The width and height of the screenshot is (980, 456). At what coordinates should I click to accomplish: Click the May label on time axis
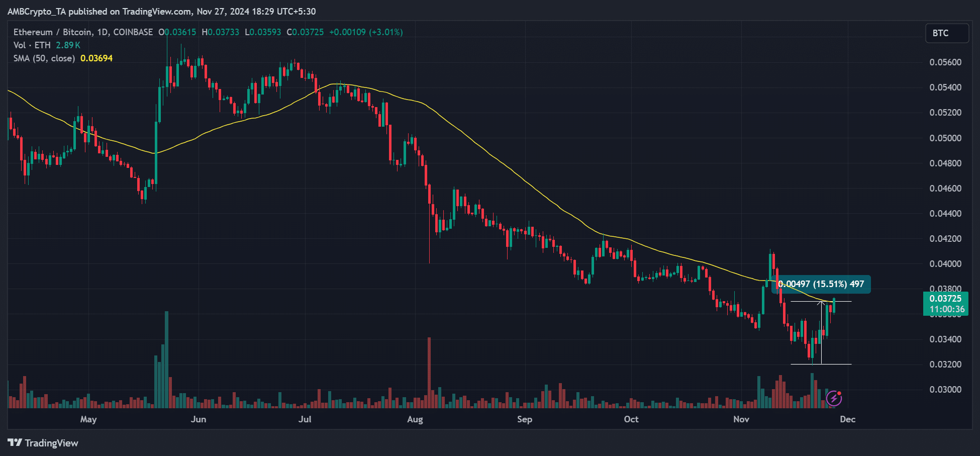tap(88, 419)
